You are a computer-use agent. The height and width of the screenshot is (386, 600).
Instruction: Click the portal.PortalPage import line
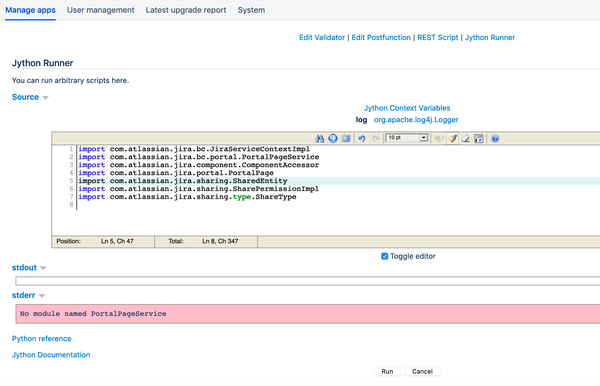(x=176, y=173)
